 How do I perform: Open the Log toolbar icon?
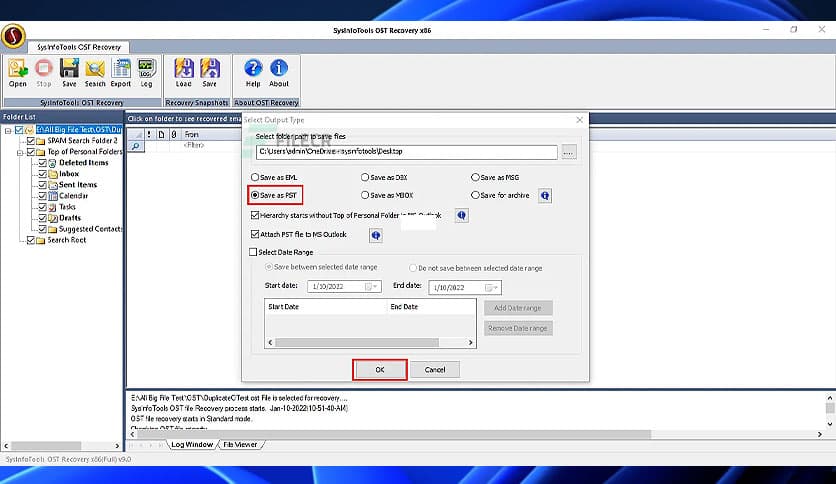click(x=146, y=72)
